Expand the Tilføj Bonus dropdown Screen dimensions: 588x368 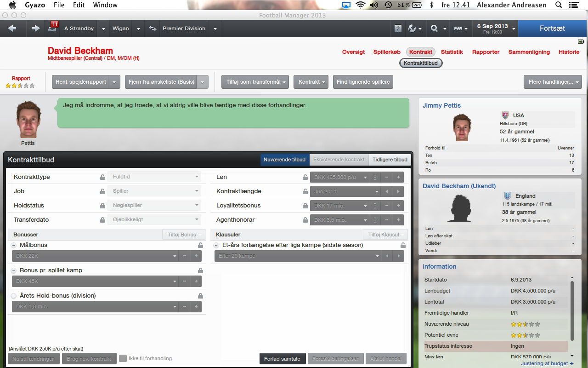click(184, 235)
